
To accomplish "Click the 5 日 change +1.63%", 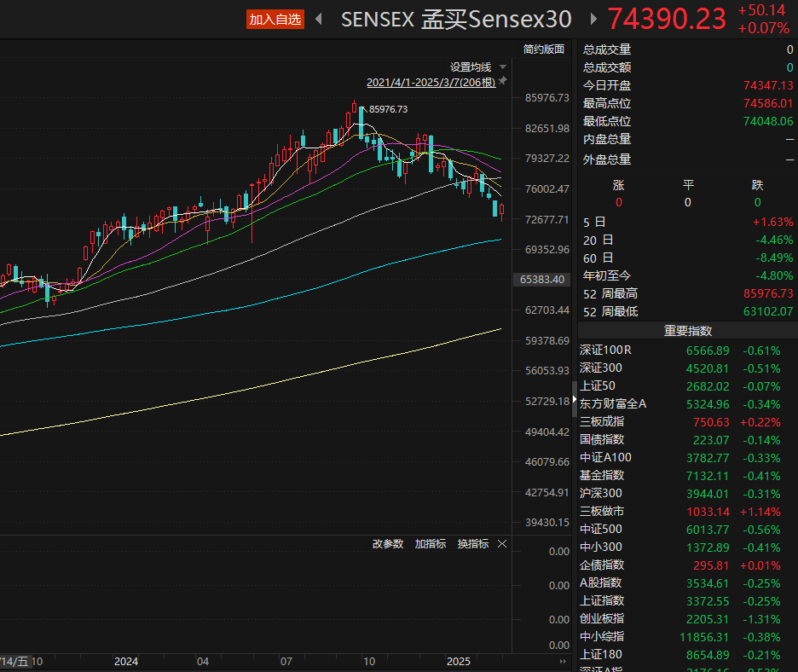I will pos(772,223).
